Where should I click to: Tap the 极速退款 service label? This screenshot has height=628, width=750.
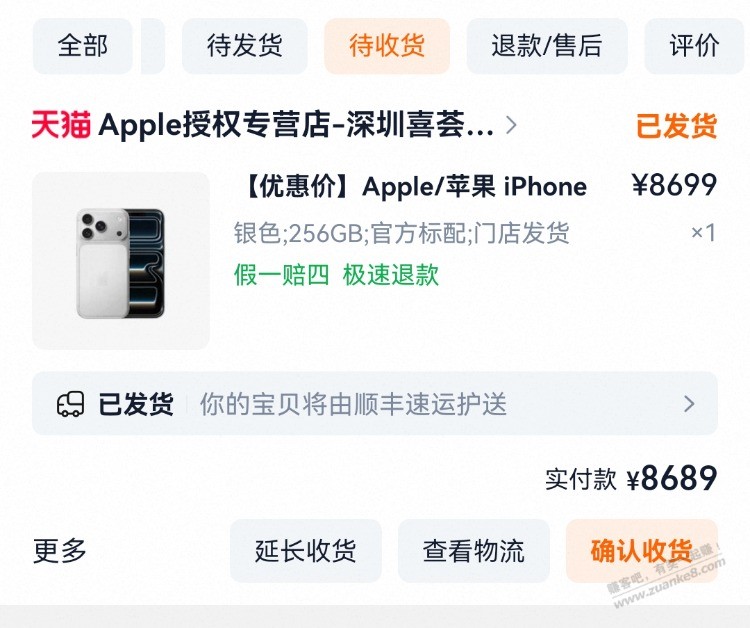[x=391, y=275]
